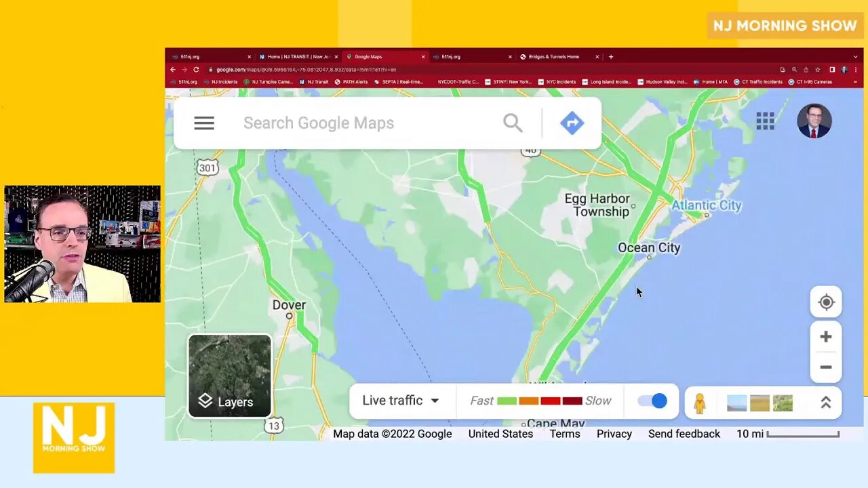The image size is (868, 488).
Task: Go back with Chrome's back arrow
Action: click(173, 69)
